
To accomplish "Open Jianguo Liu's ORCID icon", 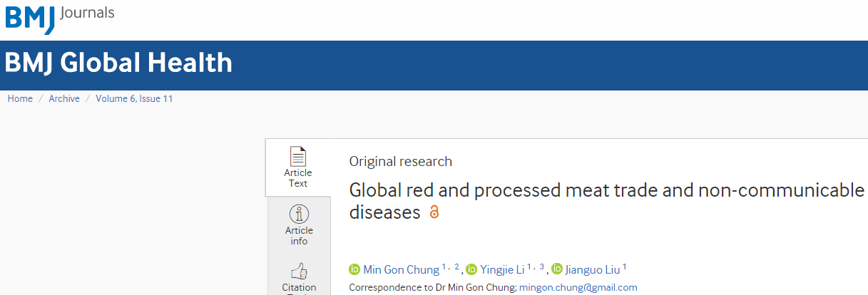I will 557,269.
